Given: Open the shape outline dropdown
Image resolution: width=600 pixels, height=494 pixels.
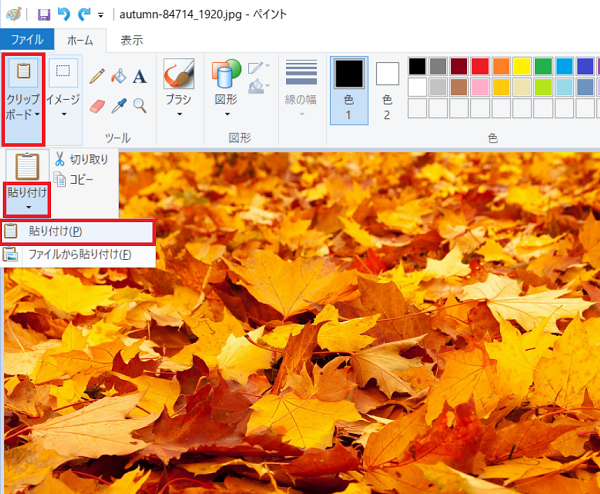Looking at the screenshot, I should [x=259, y=68].
